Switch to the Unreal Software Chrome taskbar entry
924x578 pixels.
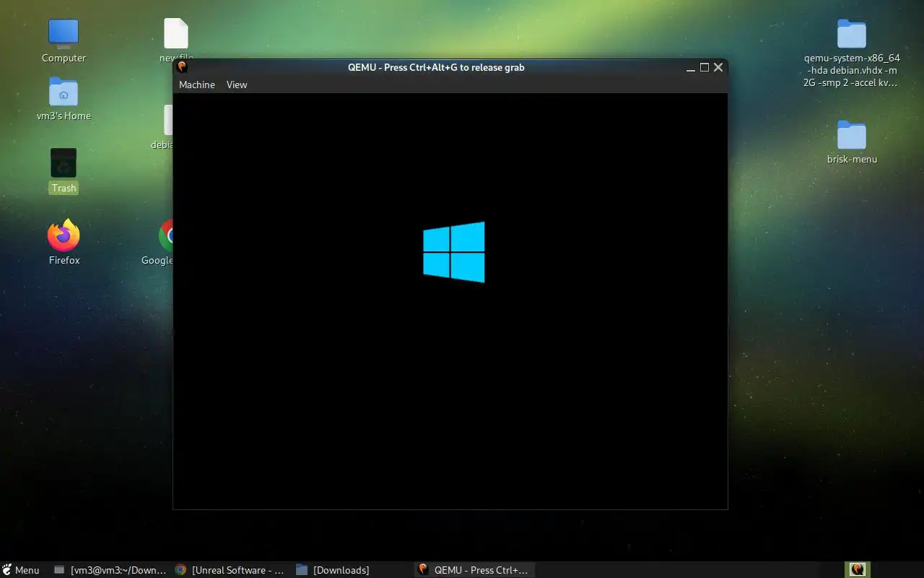pyautogui.click(x=230, y=570)
